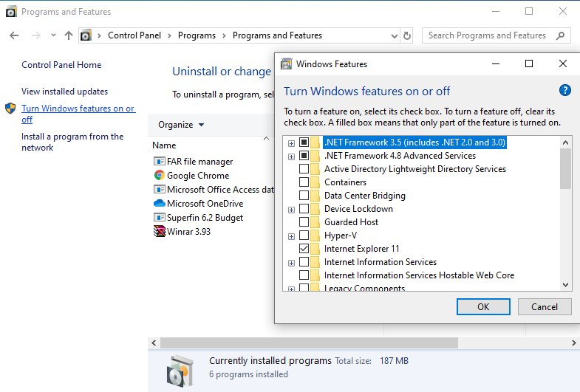
Task: Click OK in Windows Features dialog
Action: (x=483, y=306)
